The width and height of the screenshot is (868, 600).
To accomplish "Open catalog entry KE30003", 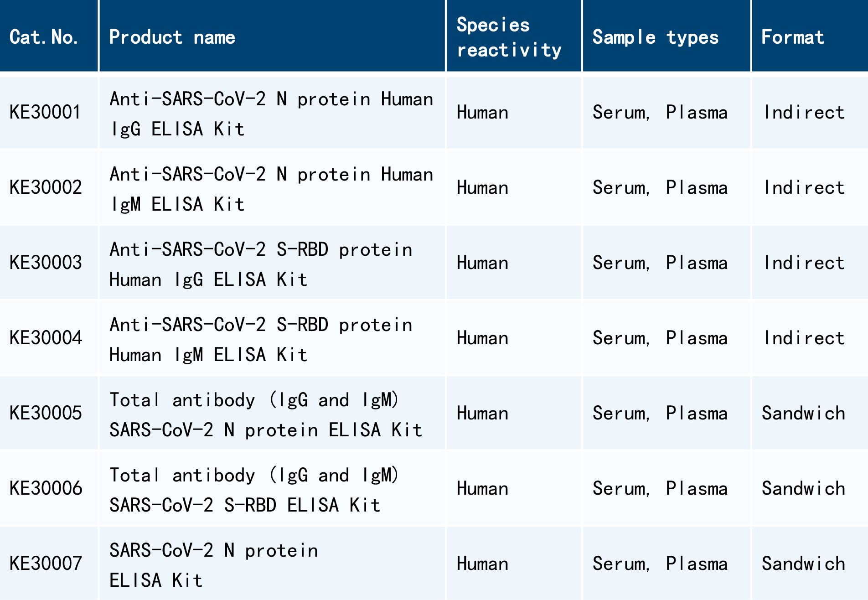I will [46, 263].
